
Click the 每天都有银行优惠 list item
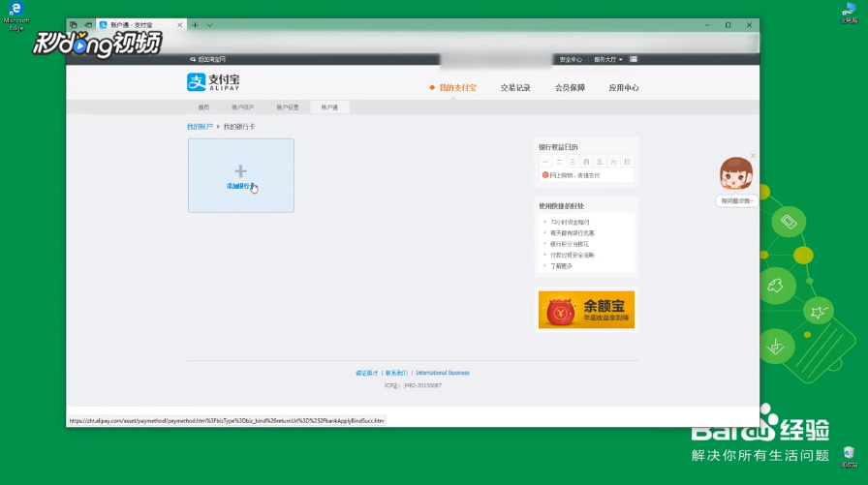click(572, 233)
